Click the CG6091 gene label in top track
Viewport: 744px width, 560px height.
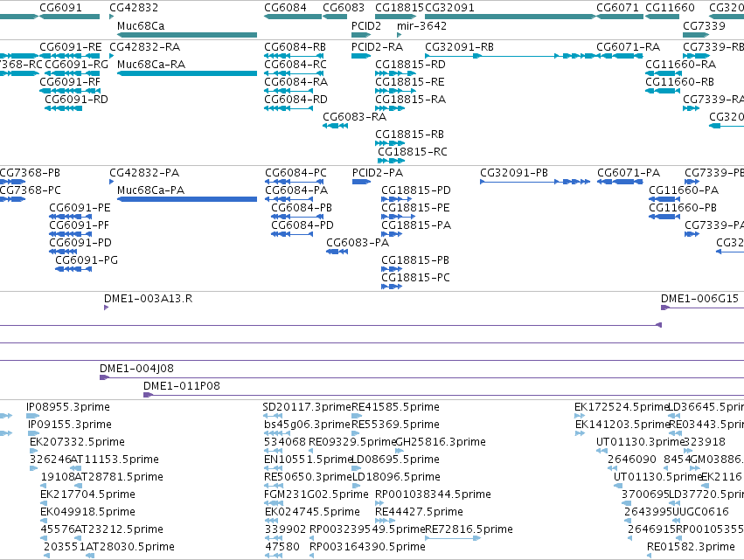(60, 8)
